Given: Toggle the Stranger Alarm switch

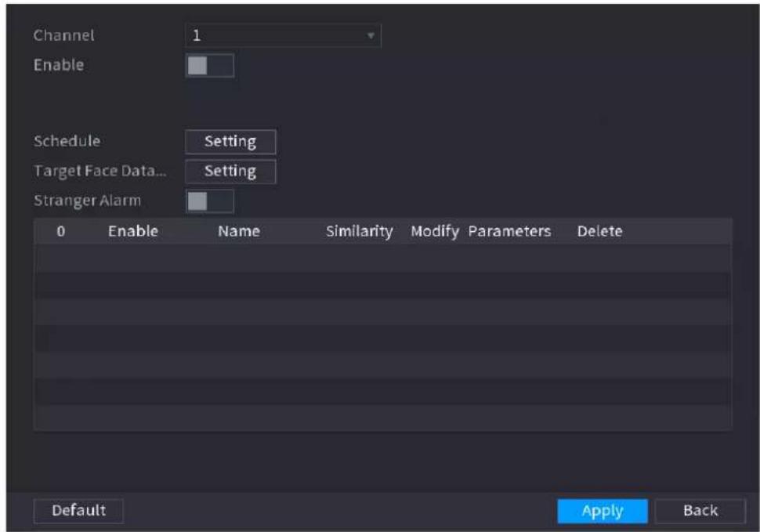Looking at the screenshot, I should (209, 201).
